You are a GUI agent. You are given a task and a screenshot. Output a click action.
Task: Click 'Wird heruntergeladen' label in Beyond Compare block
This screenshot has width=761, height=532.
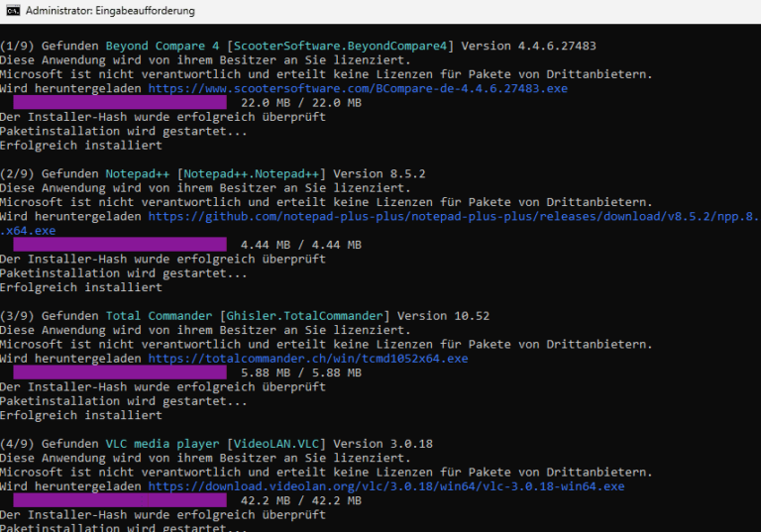[x=70, y=88]
